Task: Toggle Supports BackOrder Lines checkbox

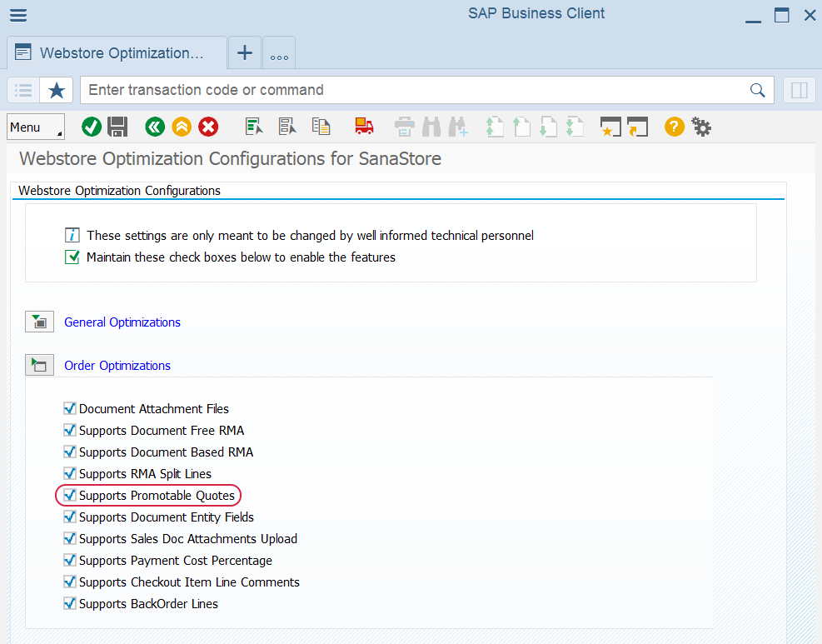Action: [70, 604]
